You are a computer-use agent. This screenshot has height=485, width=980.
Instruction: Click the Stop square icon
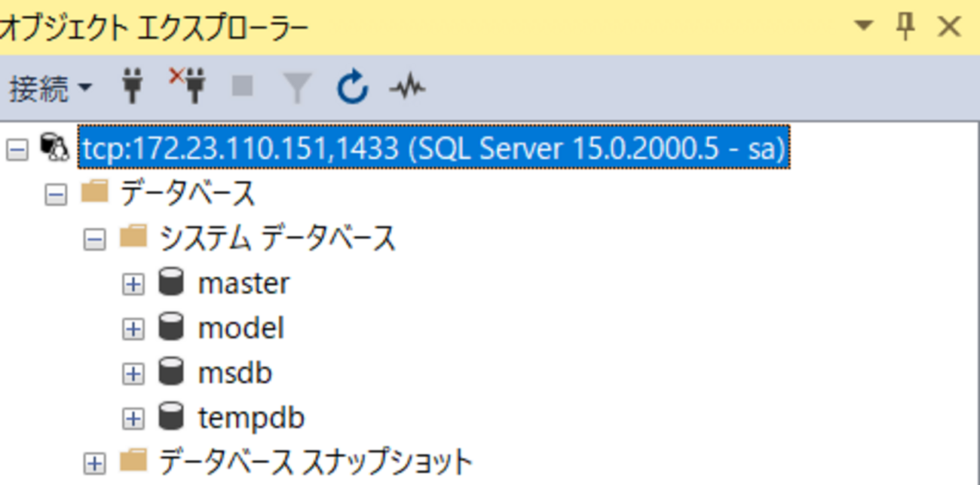(x=242, y=87)
